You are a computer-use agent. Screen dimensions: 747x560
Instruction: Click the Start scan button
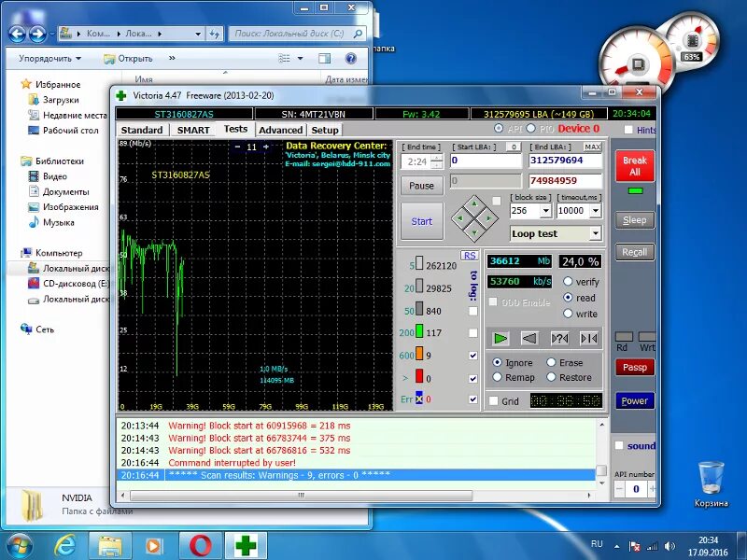coord(422,221)
